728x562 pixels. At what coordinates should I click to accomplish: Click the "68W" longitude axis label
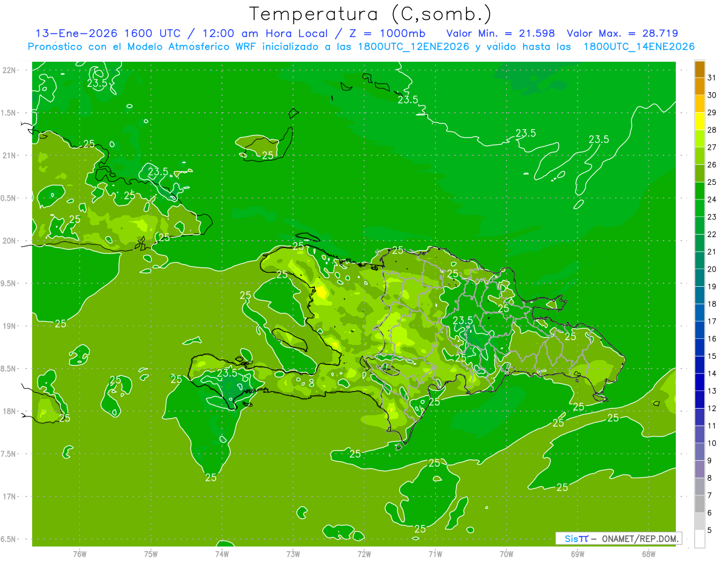649,554
